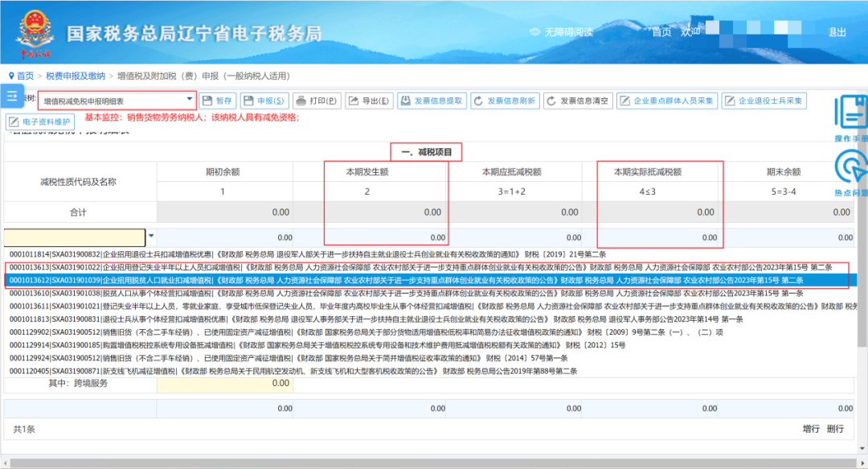Select option 0001013611 登记失业半年以上人员

[432, 306]
